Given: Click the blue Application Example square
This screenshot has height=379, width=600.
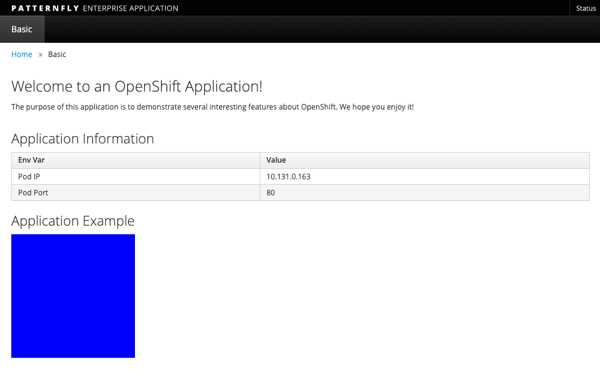Looking at the screenshot, I should coord(73,296).
